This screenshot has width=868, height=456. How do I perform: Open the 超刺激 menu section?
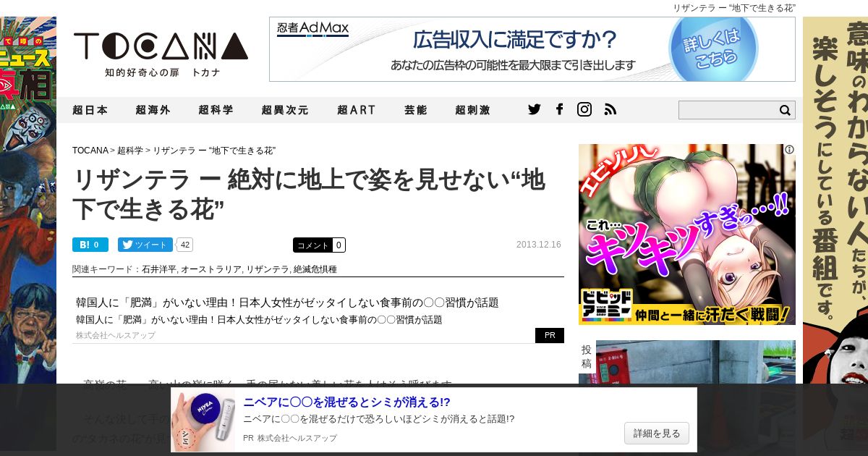473,110
